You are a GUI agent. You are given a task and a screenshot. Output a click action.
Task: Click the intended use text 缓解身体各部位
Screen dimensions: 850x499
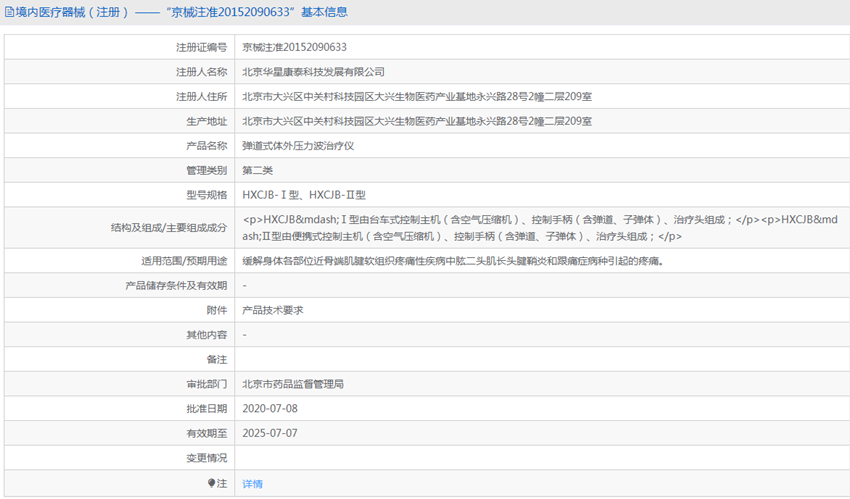(453, 261)
